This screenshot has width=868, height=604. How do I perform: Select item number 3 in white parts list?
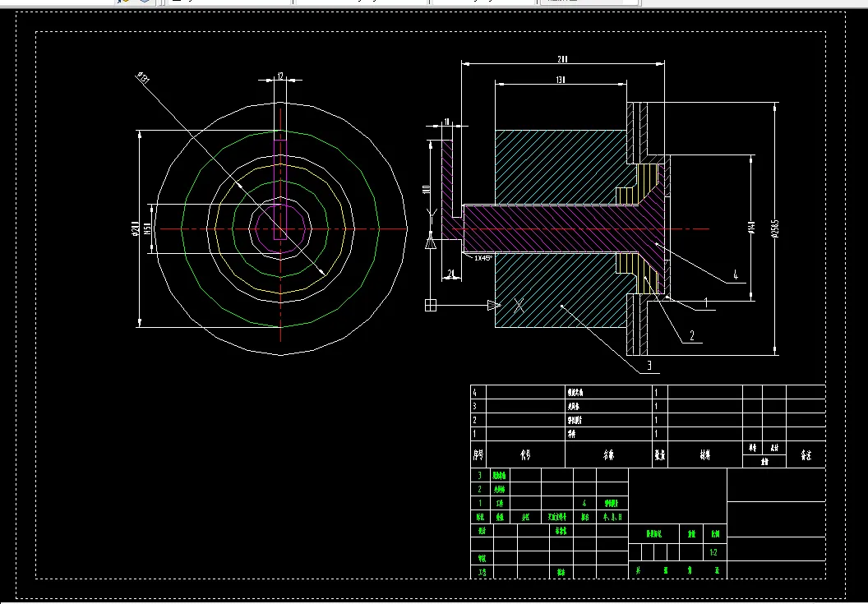[x=474, y=406]
